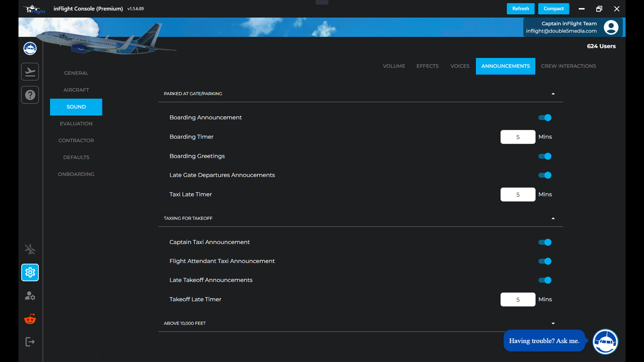Turn off Boarding Greetings
644x362 pixels.
point(544,156)
